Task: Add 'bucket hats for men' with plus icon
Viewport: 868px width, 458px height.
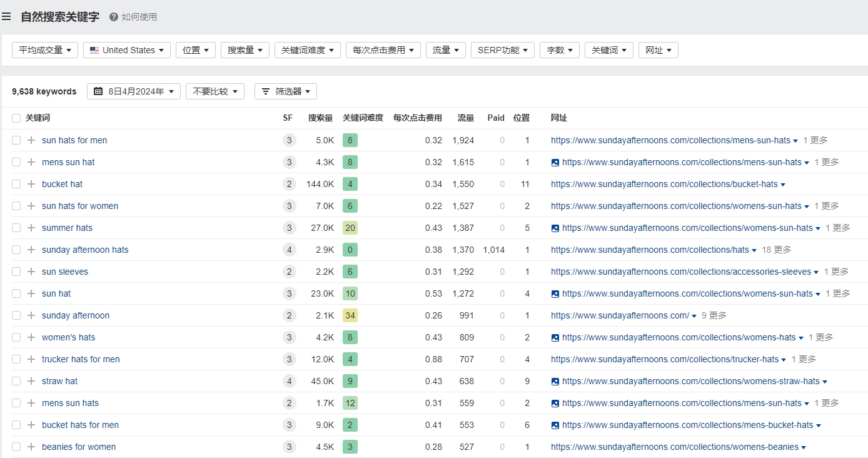Action: 31,425
